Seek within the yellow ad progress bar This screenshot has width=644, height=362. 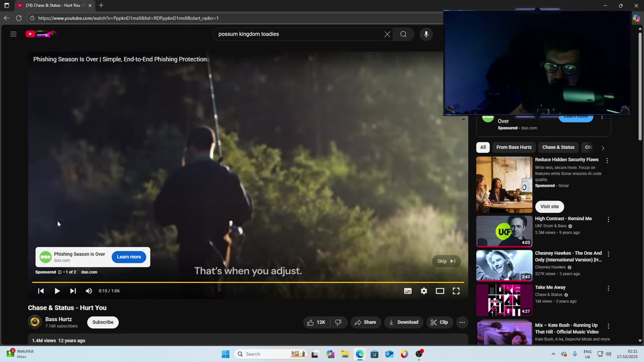(248, 283)
